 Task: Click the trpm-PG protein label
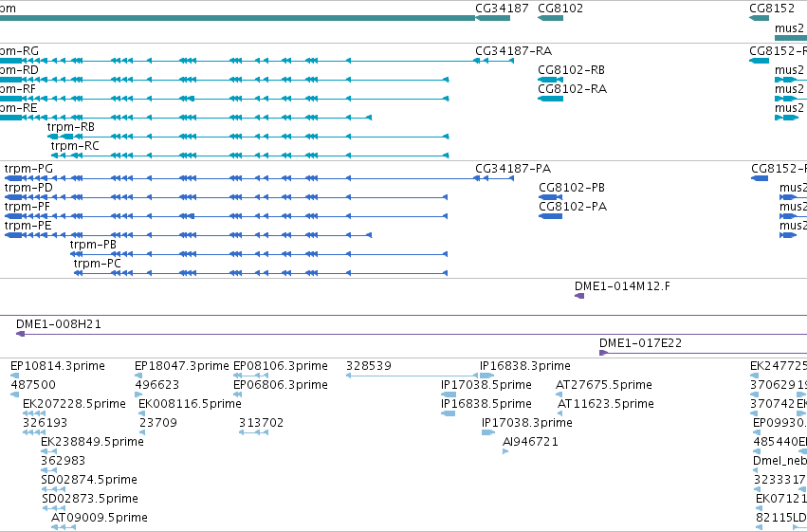28,169
